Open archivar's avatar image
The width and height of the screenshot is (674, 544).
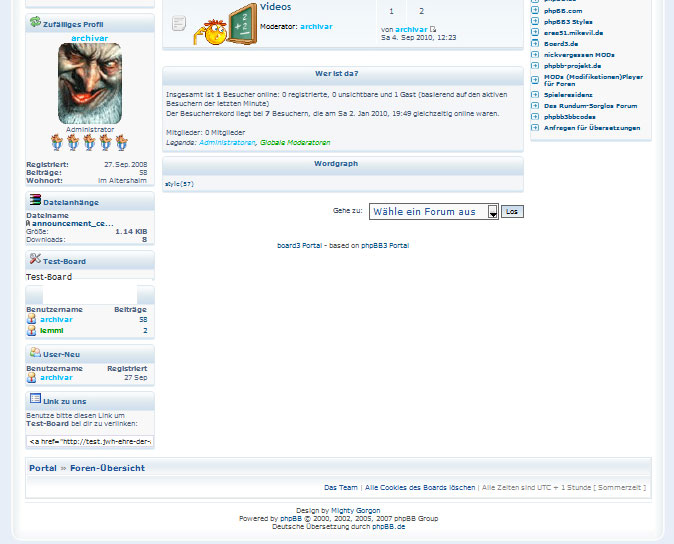pyautogui.click(x=90, y=84)
